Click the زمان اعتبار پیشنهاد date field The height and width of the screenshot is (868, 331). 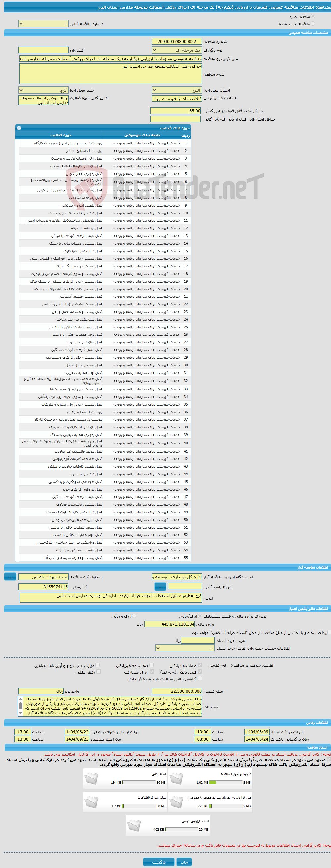coord(77,739)
